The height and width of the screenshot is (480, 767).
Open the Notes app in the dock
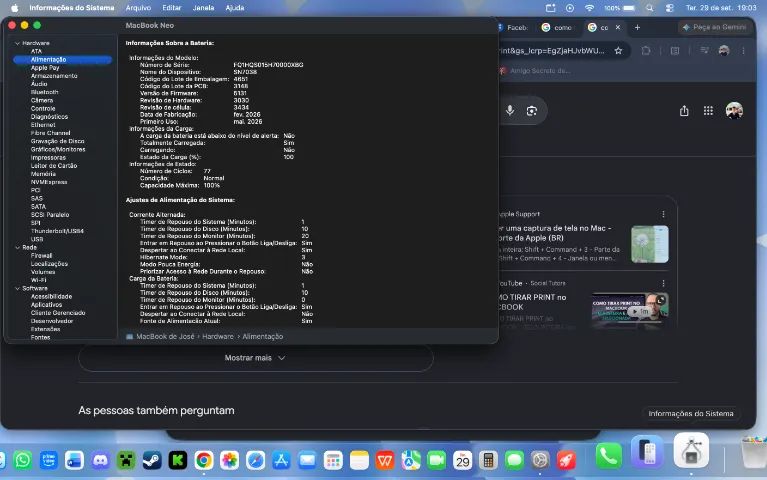coord(359,460)
